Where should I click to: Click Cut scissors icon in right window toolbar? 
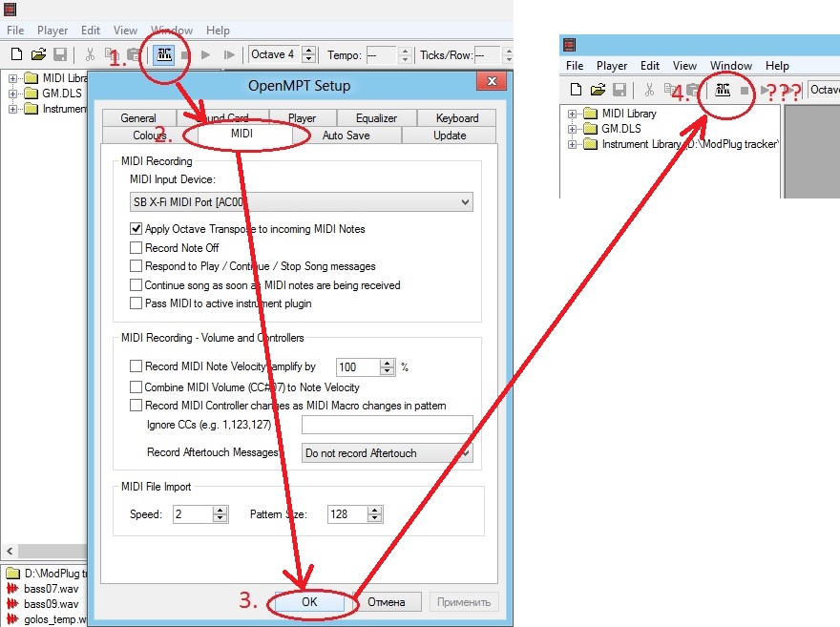[649, 90]
